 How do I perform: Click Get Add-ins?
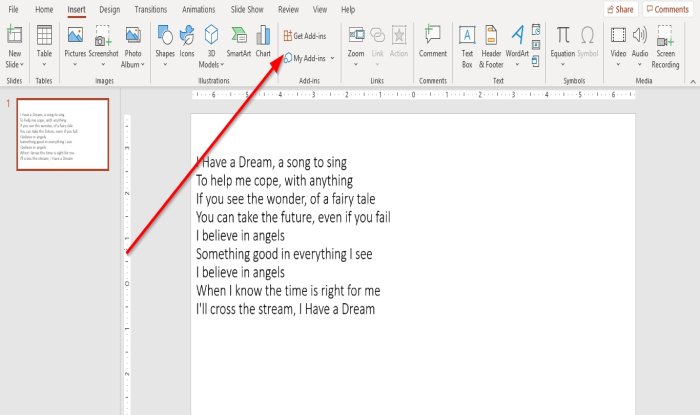305,36
